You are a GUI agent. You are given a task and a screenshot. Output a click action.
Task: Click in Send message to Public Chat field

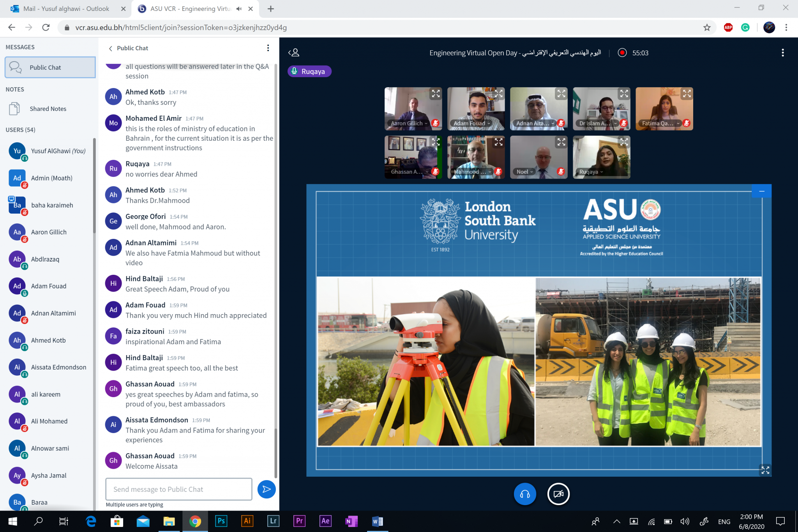click(x=179, y=489)
